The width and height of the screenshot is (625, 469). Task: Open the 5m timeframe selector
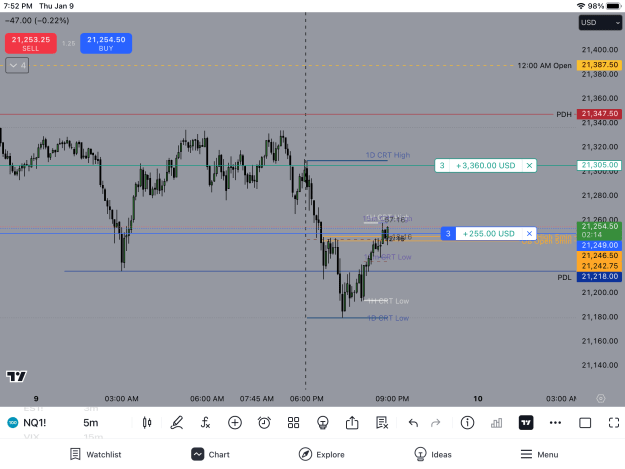pyautogui.click(x=91, y=423)
